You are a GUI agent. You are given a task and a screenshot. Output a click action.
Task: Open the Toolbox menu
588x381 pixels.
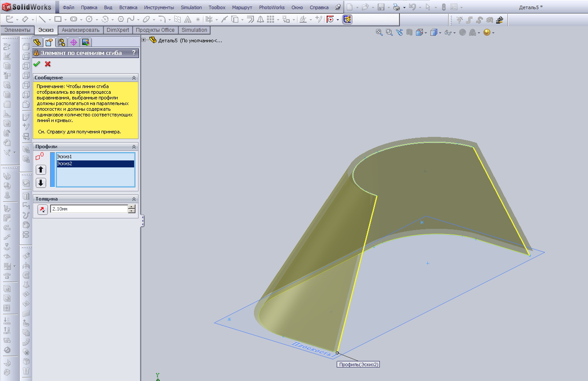pyautogui.click(x=217, y=7)
